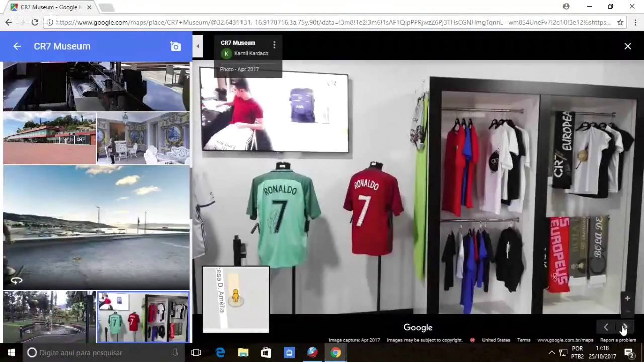Bookmark the page with the star icon

[620, 22]
